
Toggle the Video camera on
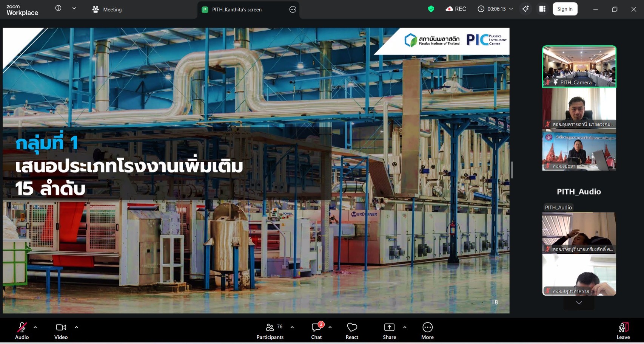click(x=61, y=331)
